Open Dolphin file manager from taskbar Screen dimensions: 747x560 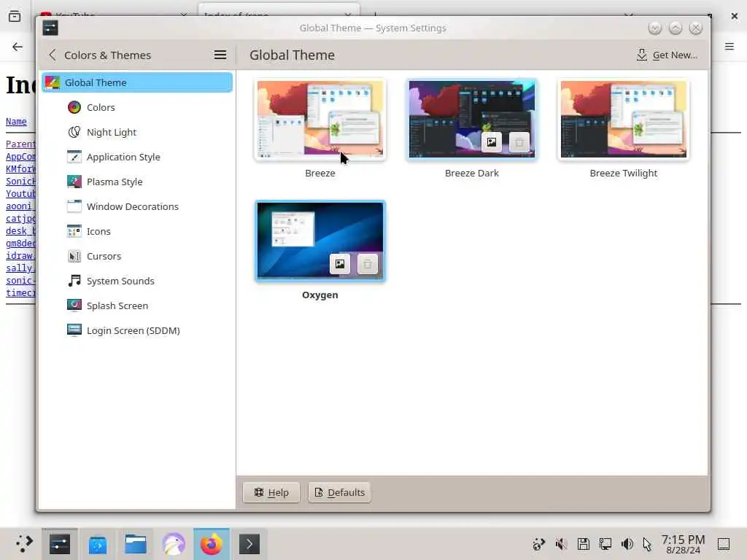[x=136, y=544]
